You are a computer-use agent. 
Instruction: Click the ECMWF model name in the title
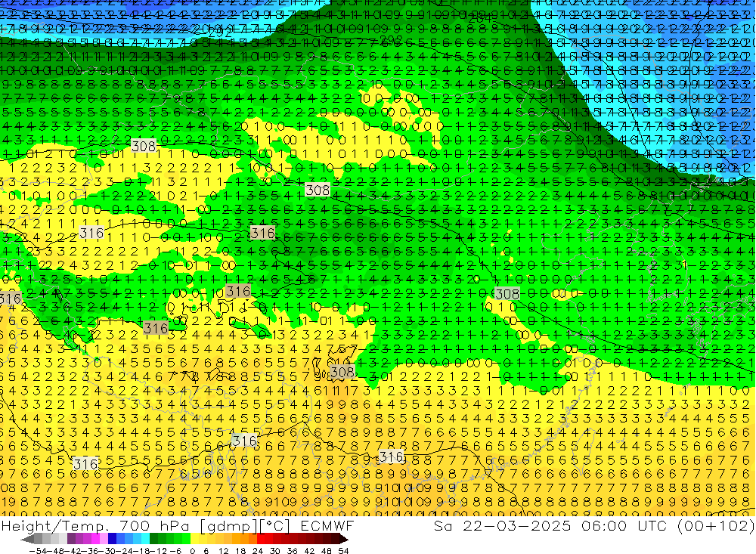click(x=327, y=525)
